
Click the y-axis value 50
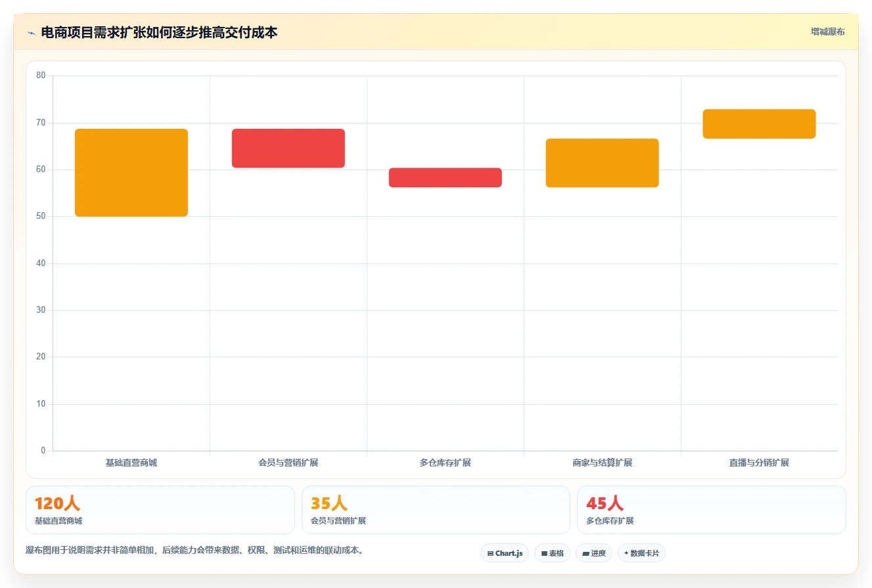41,216
